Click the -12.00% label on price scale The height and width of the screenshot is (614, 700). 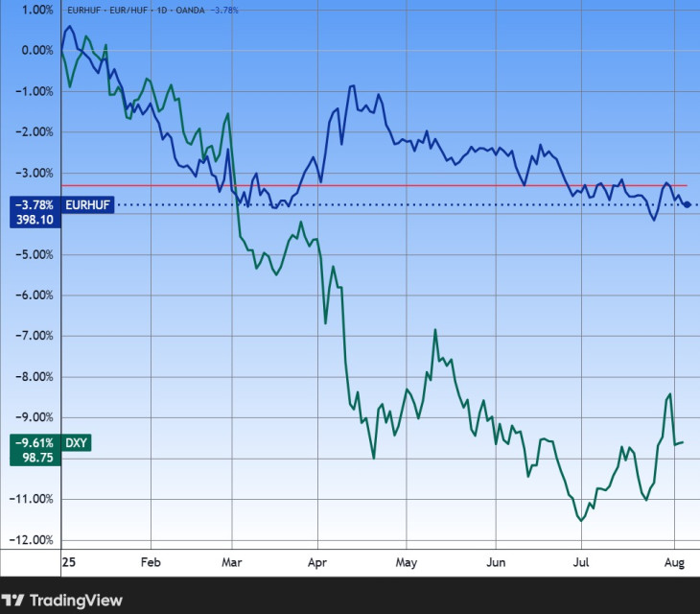coord(32,540)
